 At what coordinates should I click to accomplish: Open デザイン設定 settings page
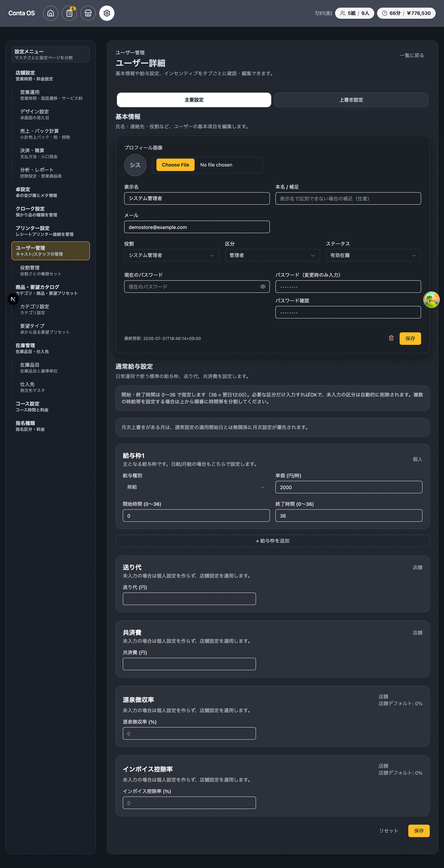pos(53,114)
